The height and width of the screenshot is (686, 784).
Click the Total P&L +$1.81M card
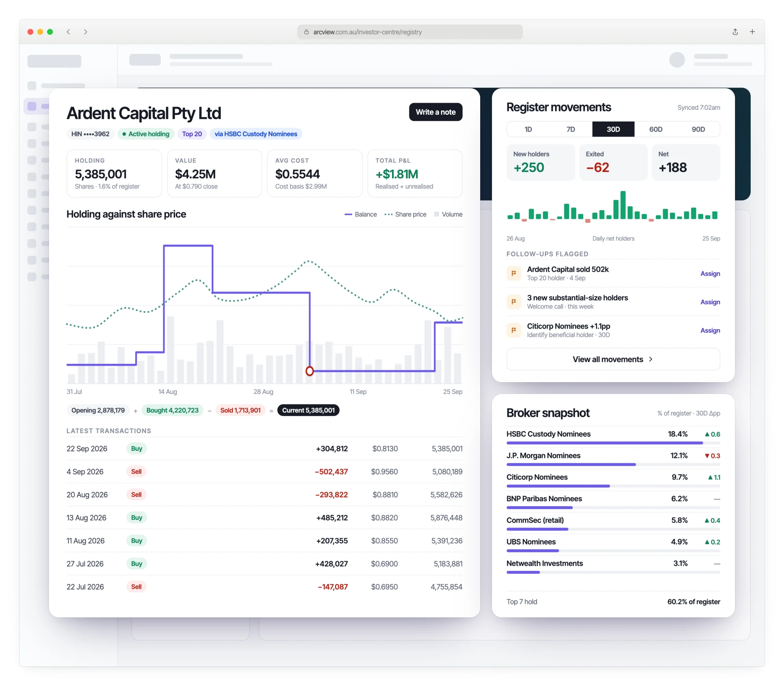(415, 173)
